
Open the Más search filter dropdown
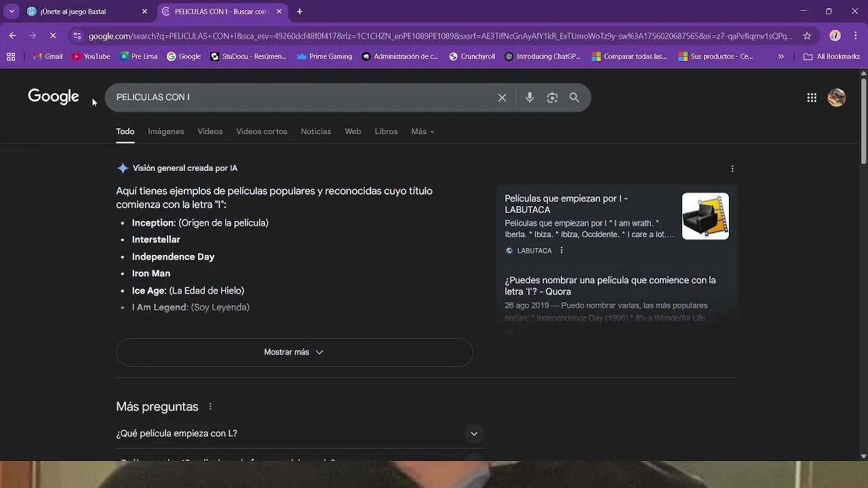coord(422,131)
